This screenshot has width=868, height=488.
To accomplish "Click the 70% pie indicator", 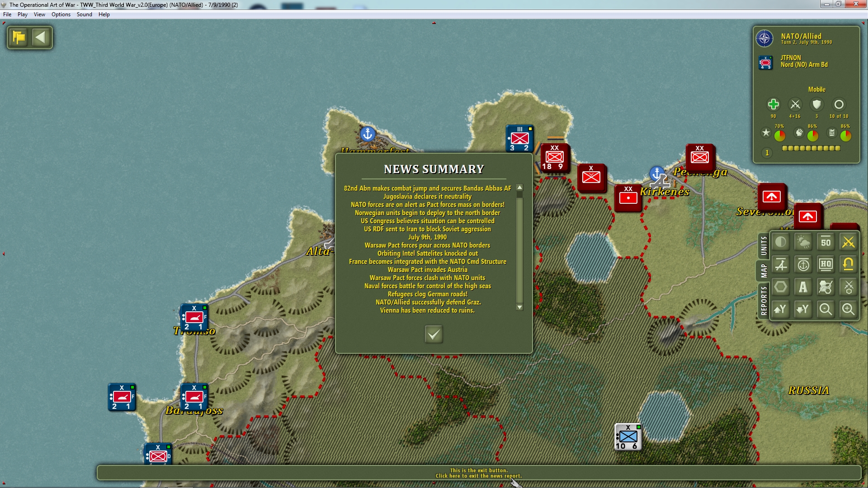I will [x=780, y=136].
